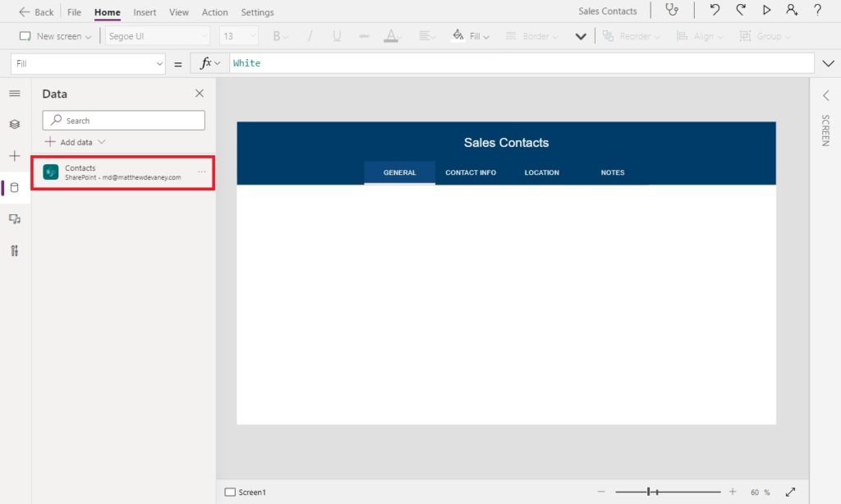This screenshot has width=841, height=504.
Task: Open the Fill property selector dropdown
Action: click(88, 63)
